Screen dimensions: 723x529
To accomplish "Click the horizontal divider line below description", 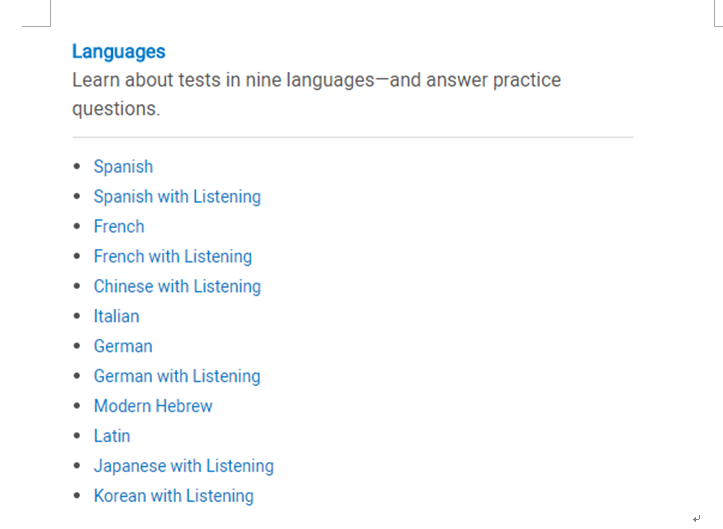I will click(353, 137).
